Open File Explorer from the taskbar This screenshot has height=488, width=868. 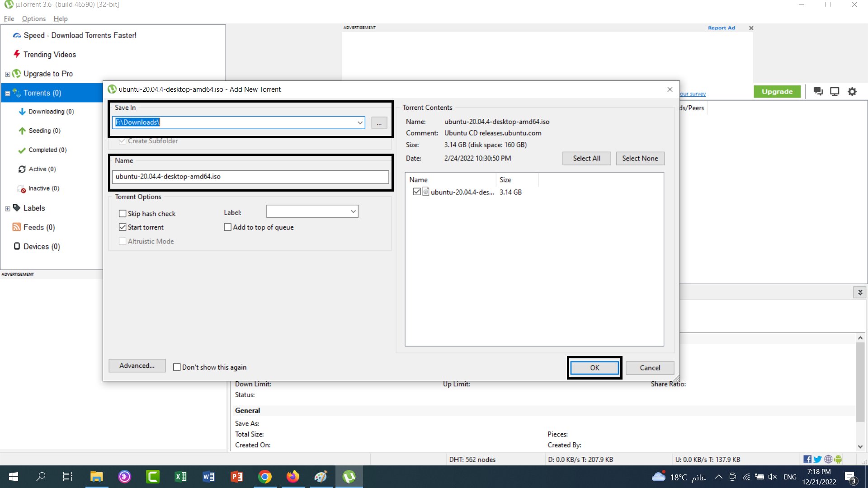pos(97,477)
